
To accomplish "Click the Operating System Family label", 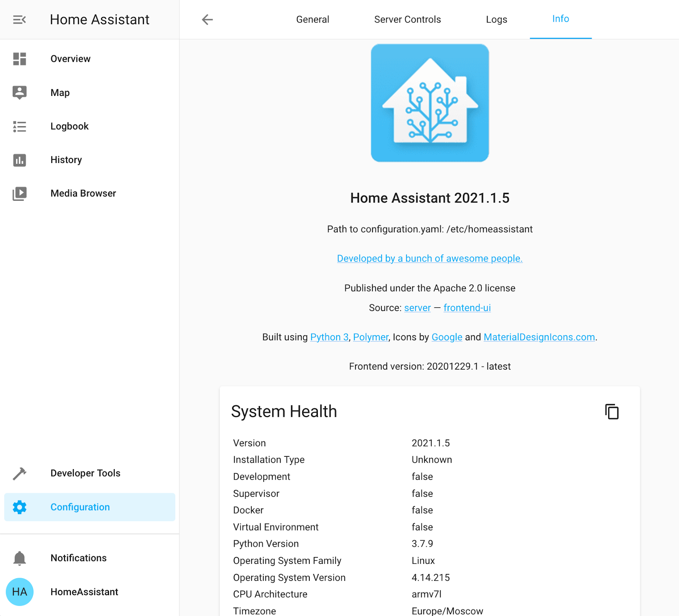I will tap(287, 561).
